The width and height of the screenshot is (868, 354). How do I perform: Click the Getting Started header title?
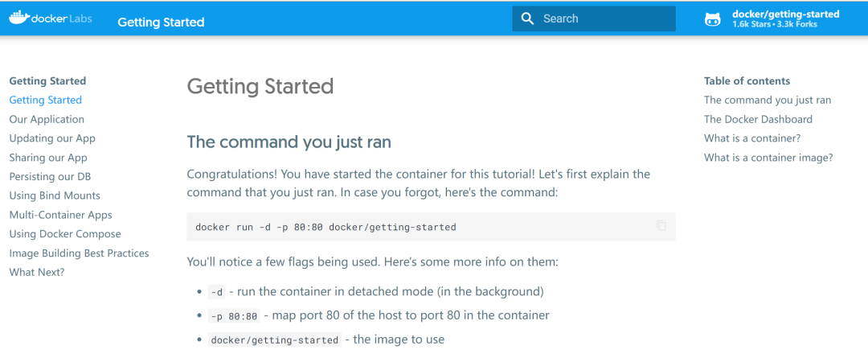point(161,23)
